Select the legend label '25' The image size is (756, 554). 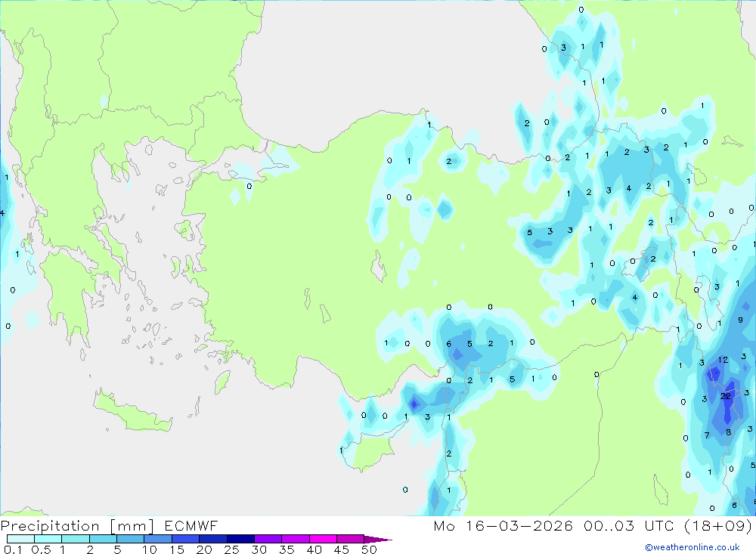click(x=231, y=549)
